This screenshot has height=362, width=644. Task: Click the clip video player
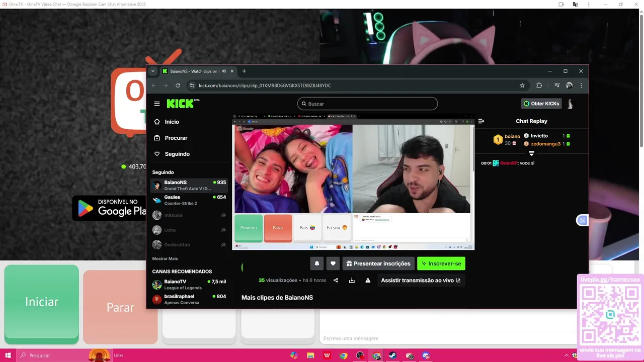click(353, 182)
